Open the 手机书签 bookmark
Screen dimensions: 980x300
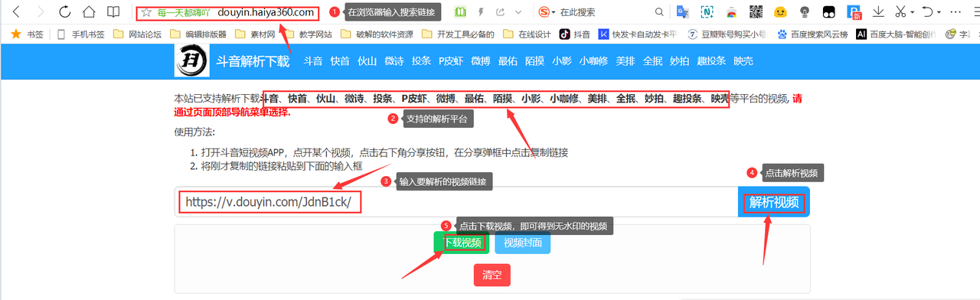80,34
